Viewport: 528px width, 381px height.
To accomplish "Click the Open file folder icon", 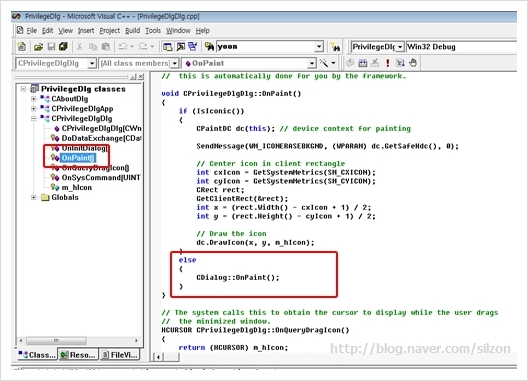I will [38, 46].
